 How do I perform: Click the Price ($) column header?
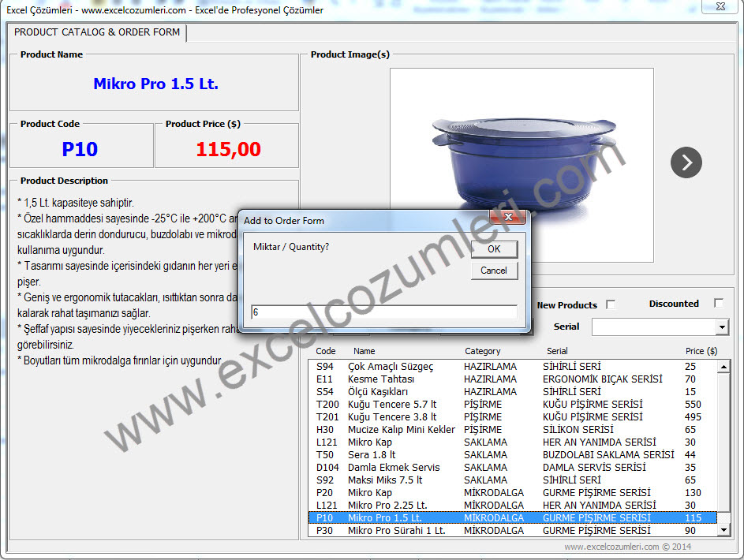pos(701,351)
